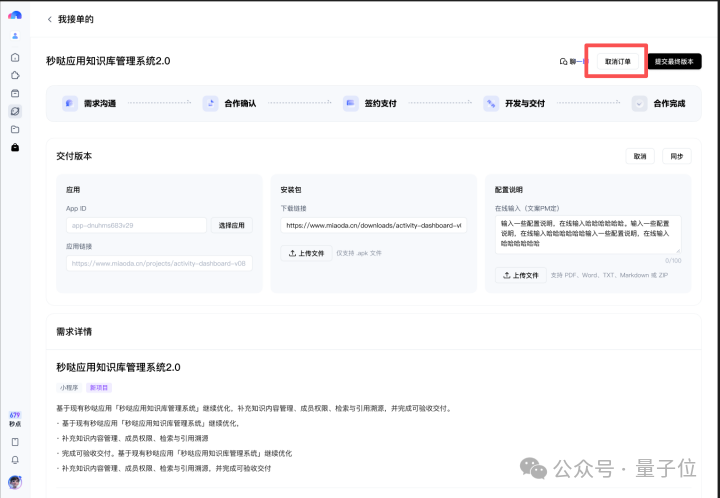The image size is (720, 498).
Task: Click the 支持 PDF、Word、TXT hint text
Action: click(x=609, y=275)
